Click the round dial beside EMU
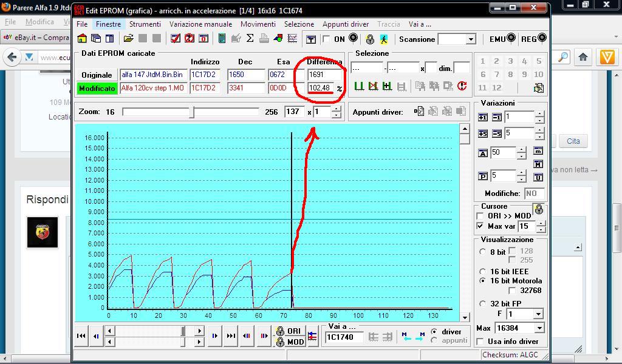 tap(511, 38)
